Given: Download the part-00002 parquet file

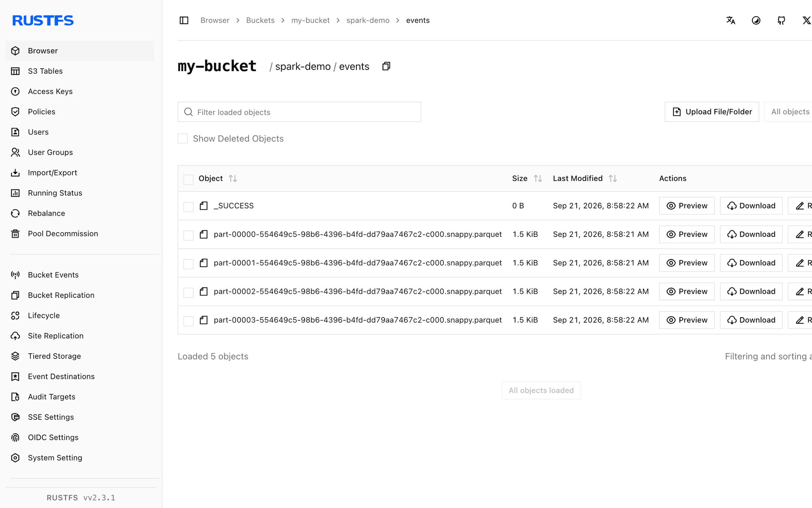Looking at the screenshot, I should 751,291.
